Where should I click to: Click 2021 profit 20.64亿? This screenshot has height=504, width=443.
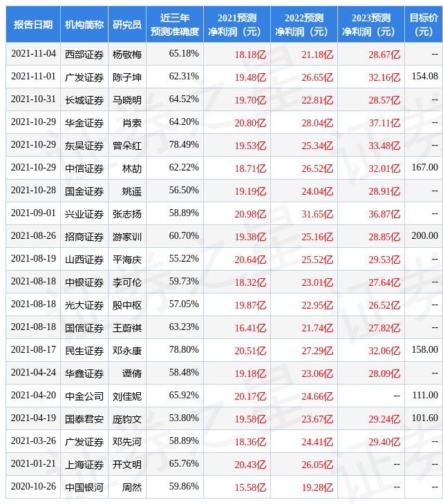coord(250,260)
